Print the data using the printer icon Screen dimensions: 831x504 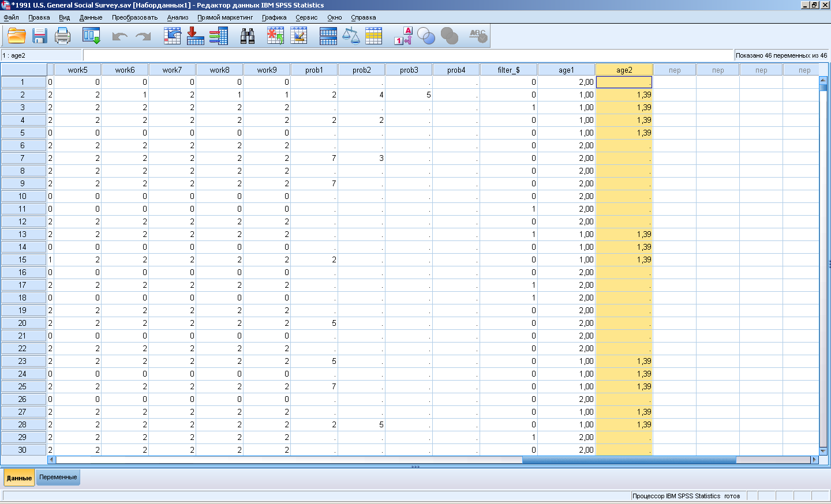(62, 36)
